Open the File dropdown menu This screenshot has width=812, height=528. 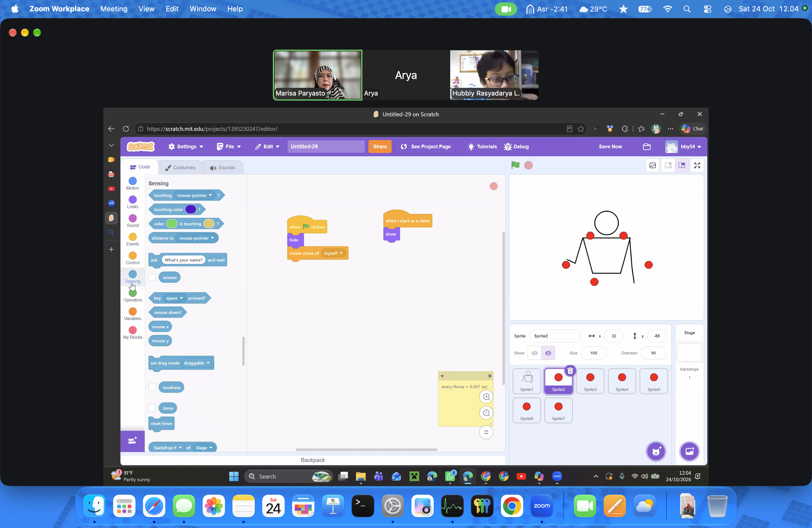coord(229,147)
